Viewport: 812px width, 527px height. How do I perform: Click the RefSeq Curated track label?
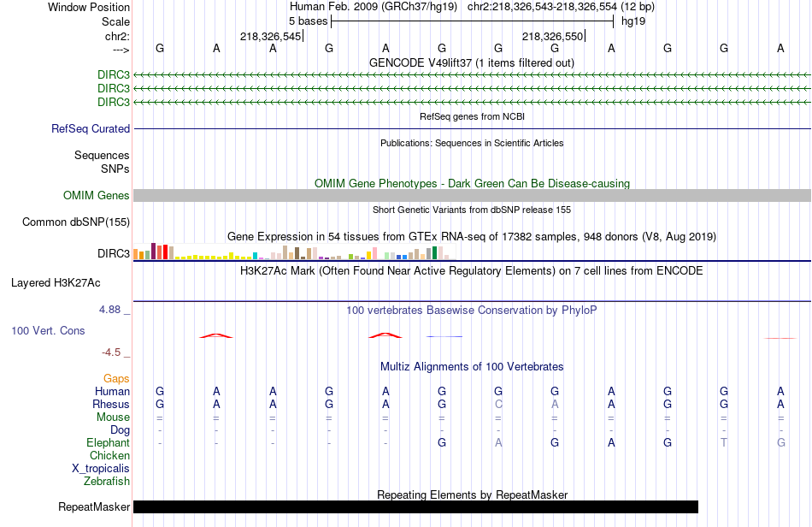(90, 128)
